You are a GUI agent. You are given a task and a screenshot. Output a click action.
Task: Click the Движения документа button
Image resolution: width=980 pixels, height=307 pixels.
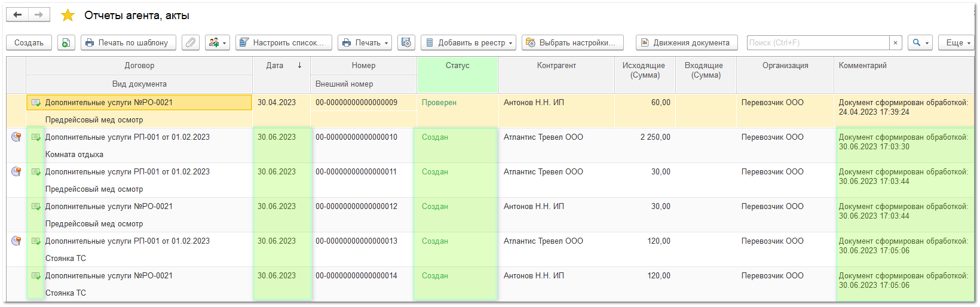[686, 43]
